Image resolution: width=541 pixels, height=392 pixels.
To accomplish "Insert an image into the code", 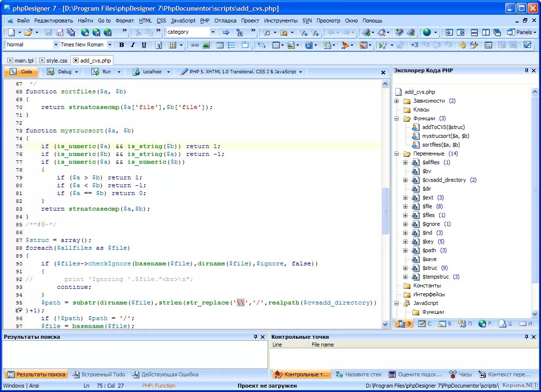I will tap(206, 44).
